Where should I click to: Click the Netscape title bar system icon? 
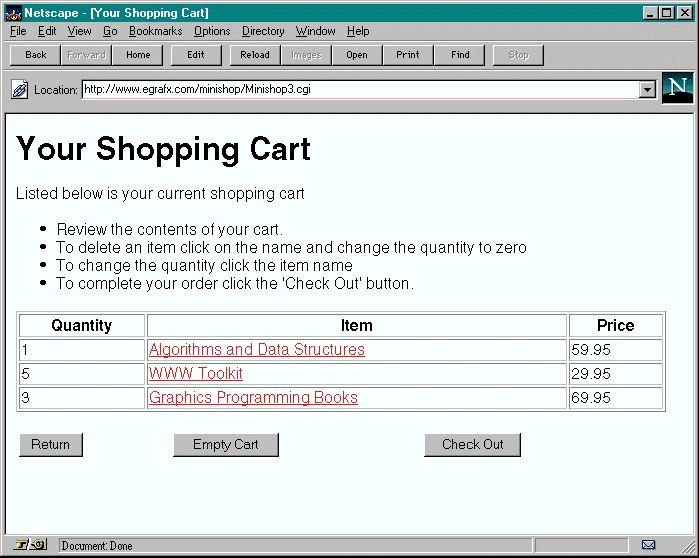click(13, 13)
